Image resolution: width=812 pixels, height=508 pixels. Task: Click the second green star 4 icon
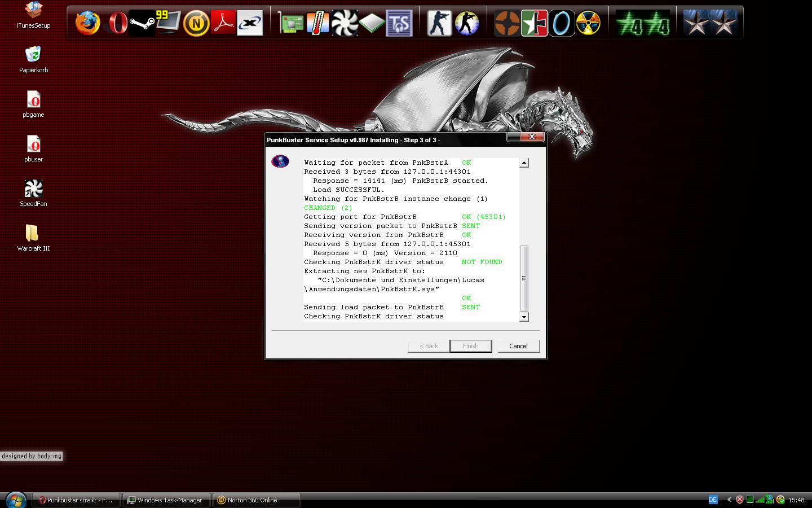coord(657,23)
